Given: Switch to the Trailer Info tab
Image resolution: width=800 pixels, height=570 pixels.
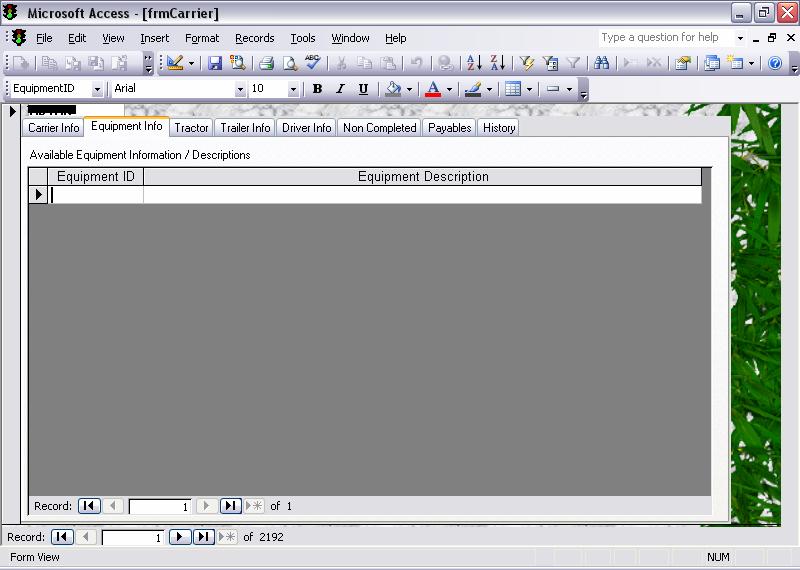Looking at the screenshot, I should [245, 128].
